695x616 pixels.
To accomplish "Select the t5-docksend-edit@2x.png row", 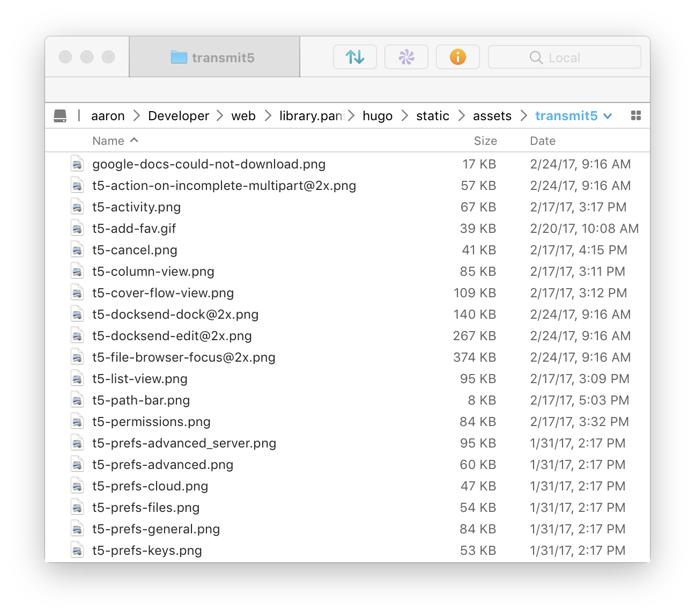I will [x=172, y=335].
